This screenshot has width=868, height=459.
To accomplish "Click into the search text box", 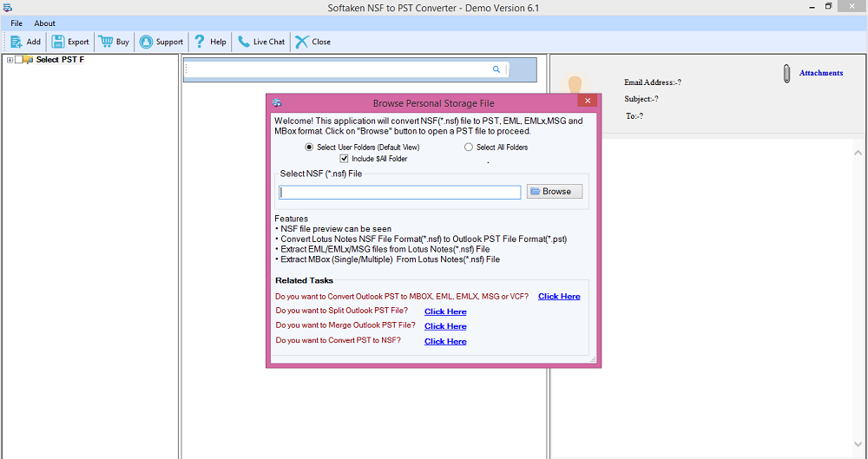I will 338,69.
